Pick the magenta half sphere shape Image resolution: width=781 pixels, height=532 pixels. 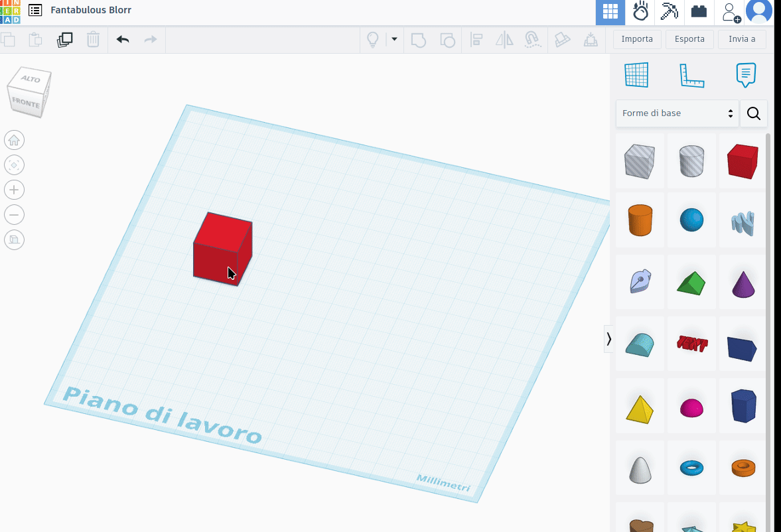692,408
